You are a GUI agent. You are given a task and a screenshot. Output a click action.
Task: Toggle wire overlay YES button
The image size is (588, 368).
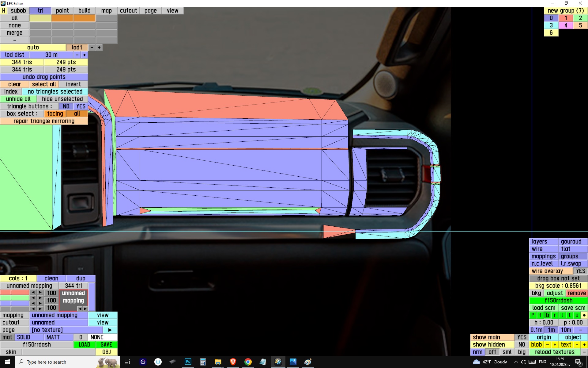[x=580, y=271]
